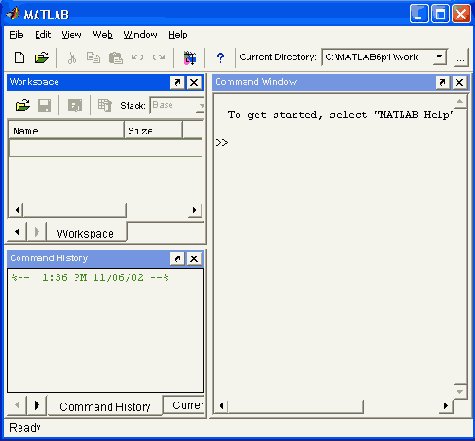Open the File menu
475x441 pixels.
click(16, 35)
